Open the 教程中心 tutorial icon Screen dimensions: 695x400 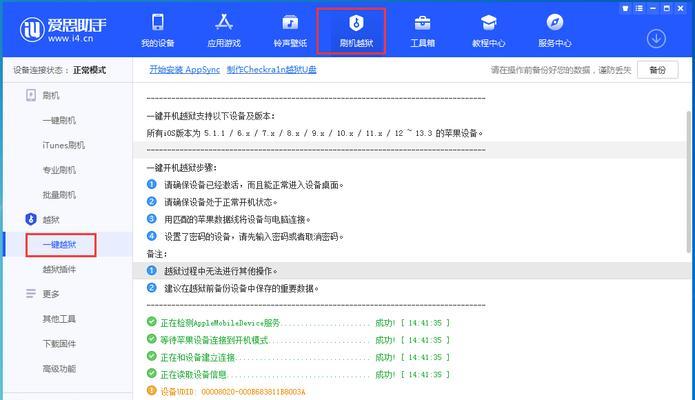coord(488,23)
